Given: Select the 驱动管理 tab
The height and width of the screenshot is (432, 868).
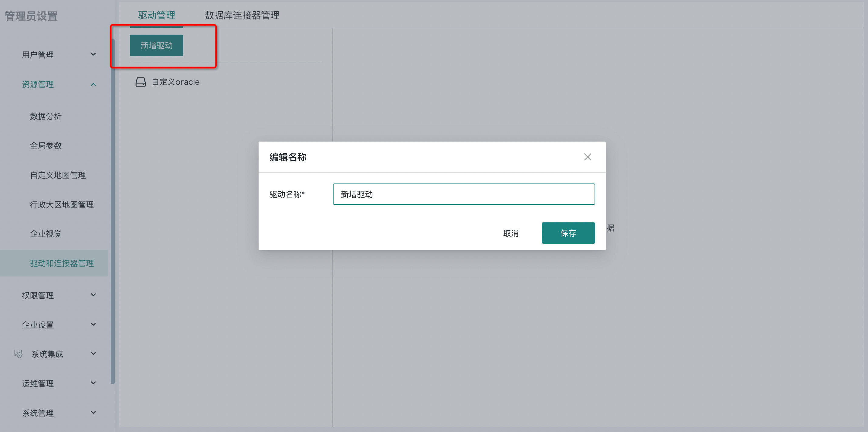Looking at the screenshot, I should tap(156, 15).
